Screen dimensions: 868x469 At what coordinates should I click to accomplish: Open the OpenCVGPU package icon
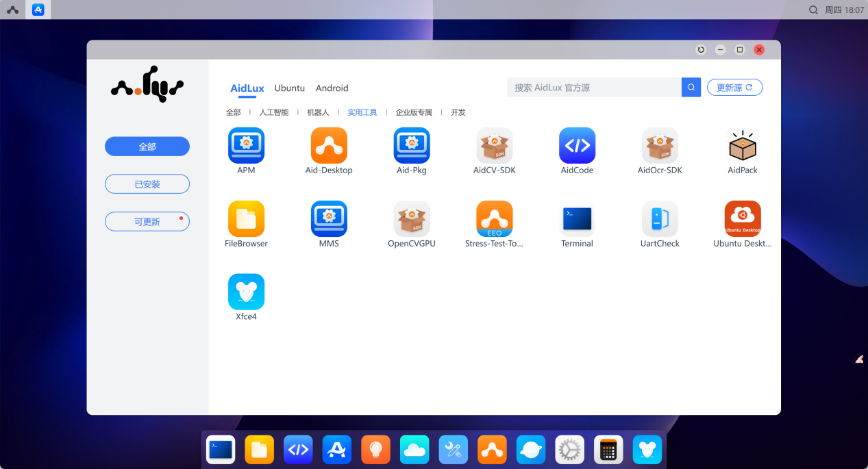pyautogui.click(x=412, y=218)
